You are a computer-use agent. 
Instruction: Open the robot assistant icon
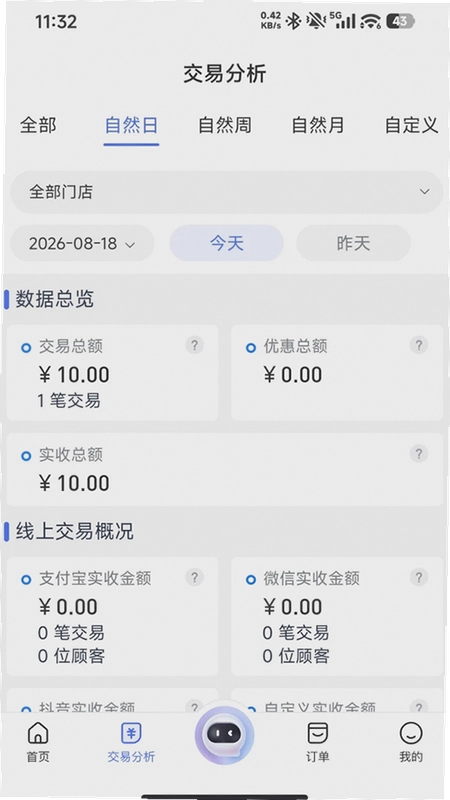(224, 735)
